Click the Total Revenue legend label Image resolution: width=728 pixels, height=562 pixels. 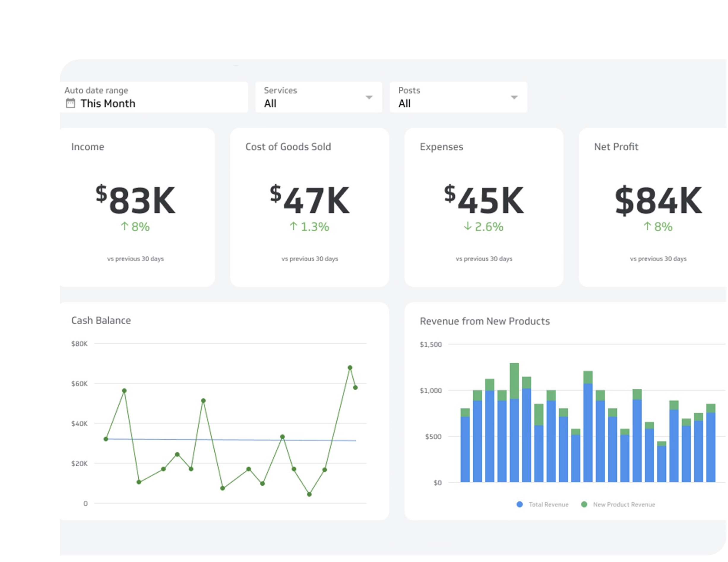[548, 504]
